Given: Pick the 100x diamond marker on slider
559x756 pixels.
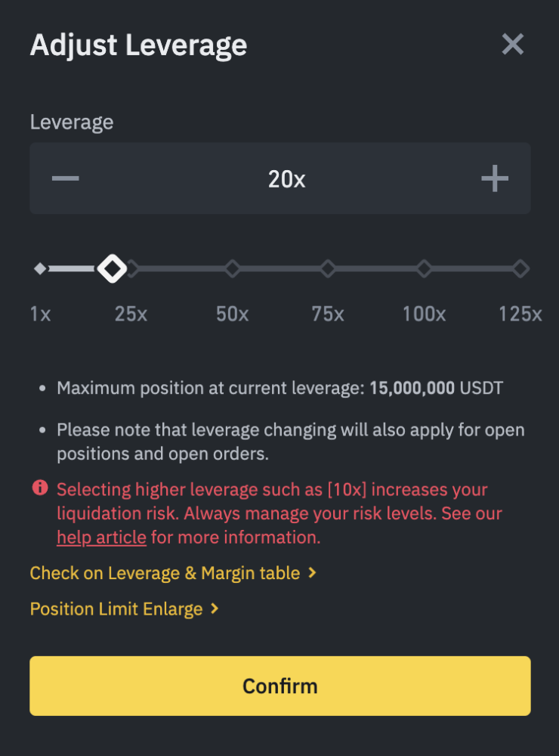Looking at the screenshot, I should coord(424,268).
